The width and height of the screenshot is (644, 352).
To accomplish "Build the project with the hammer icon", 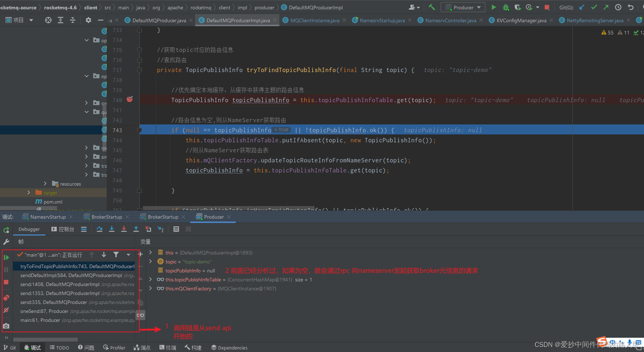I will tap(432, 7).
